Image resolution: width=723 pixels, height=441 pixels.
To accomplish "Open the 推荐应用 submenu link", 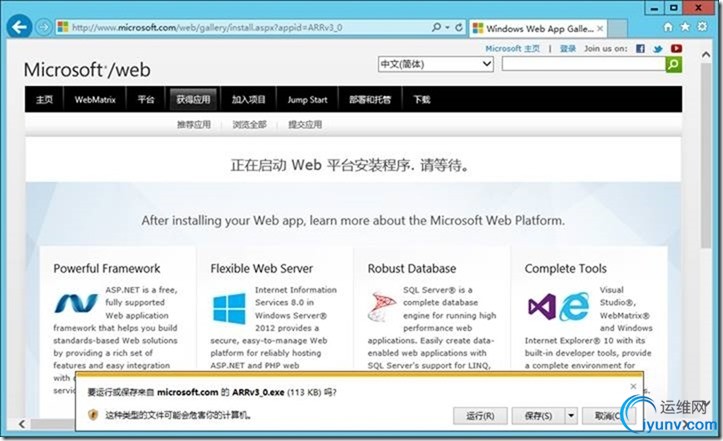I will click(194, 125).
